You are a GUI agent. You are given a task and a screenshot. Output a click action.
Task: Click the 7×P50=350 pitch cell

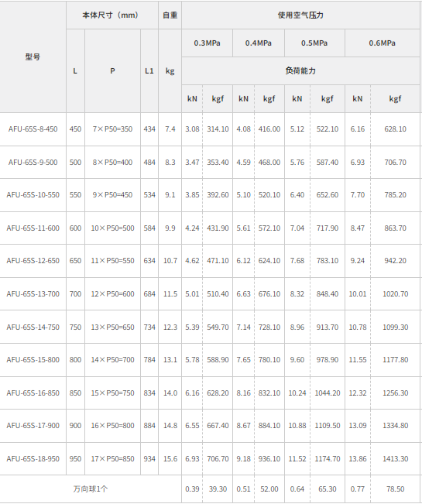[x=112, y=129]
